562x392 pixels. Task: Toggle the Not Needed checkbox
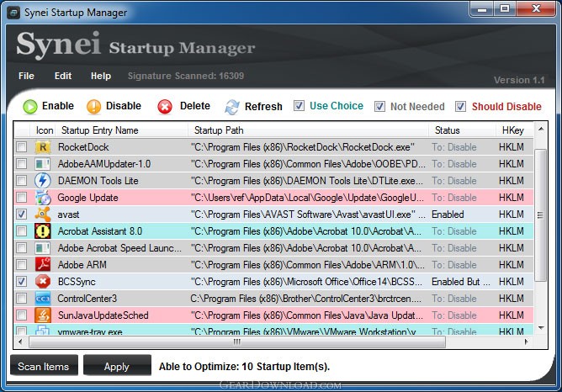click(379, 107)
